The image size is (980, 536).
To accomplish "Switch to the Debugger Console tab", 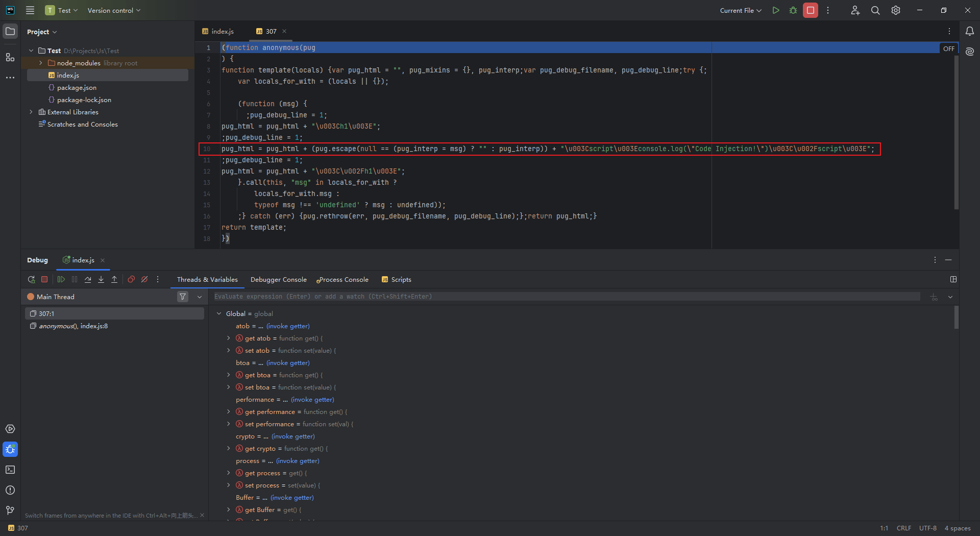I will coord(278,279).
